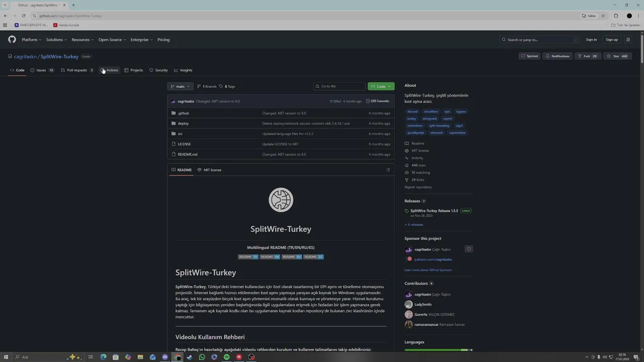Click the ramazansancar contributor avatar
644x362 pixels.
(409, 325)
